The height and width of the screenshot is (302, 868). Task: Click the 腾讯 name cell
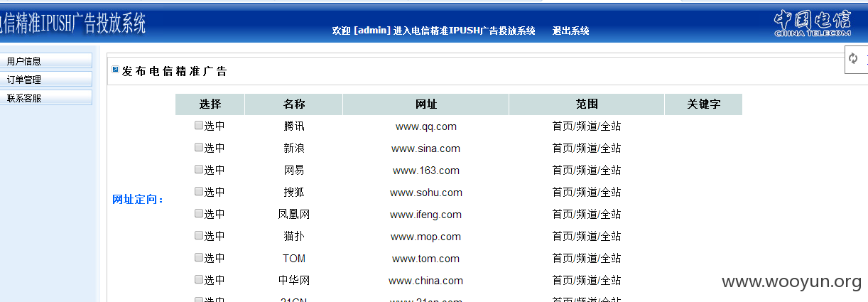(294, 126)
